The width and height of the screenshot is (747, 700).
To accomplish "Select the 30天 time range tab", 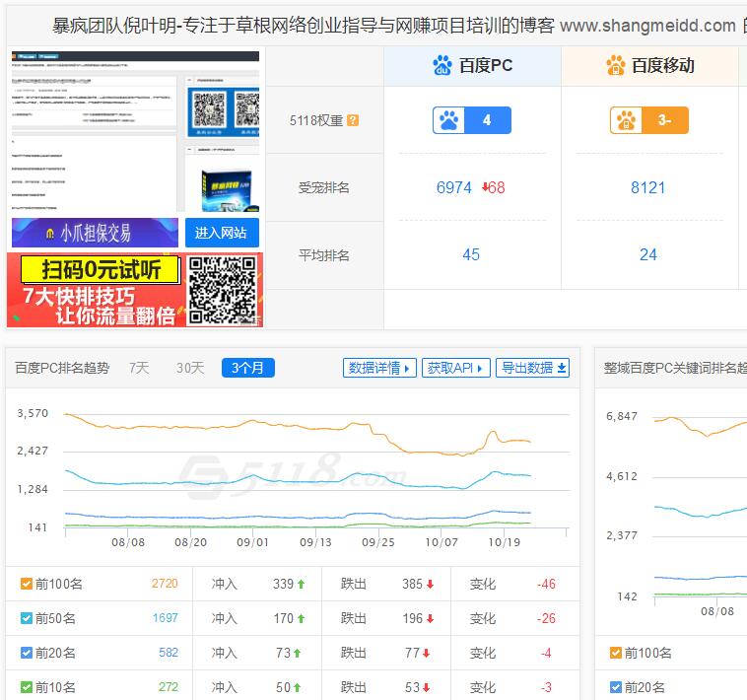I will coord(190,368).
